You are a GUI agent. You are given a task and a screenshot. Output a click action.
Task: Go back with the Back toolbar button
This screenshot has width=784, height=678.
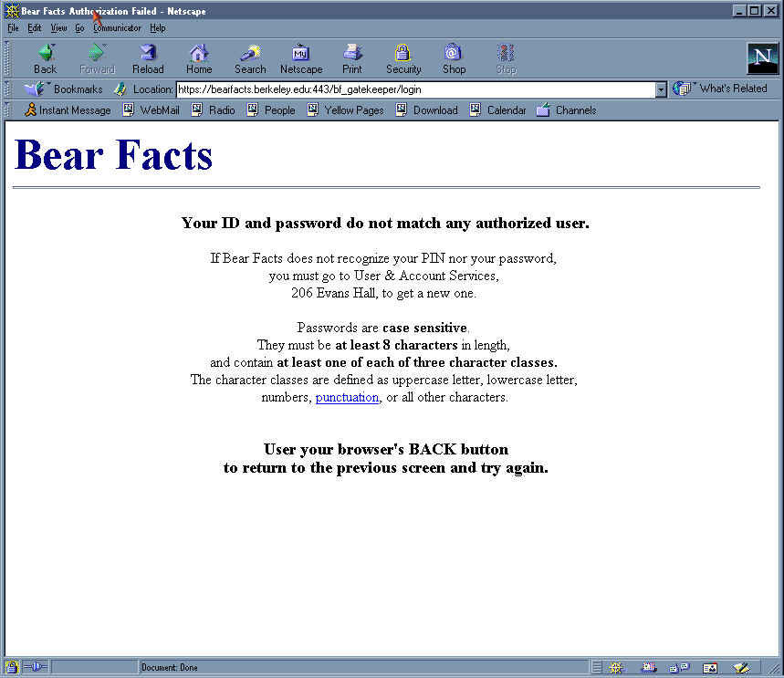[45, 58]
